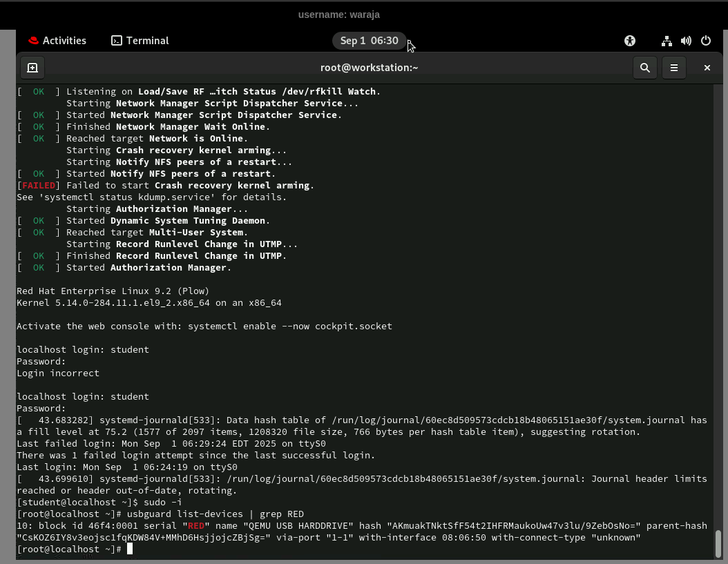This screenshot has width=728, height=564.
Task: Click 'Starting Crash recovery kernel arming...' line
Action: pyautogui.click(x=176, y=150)
